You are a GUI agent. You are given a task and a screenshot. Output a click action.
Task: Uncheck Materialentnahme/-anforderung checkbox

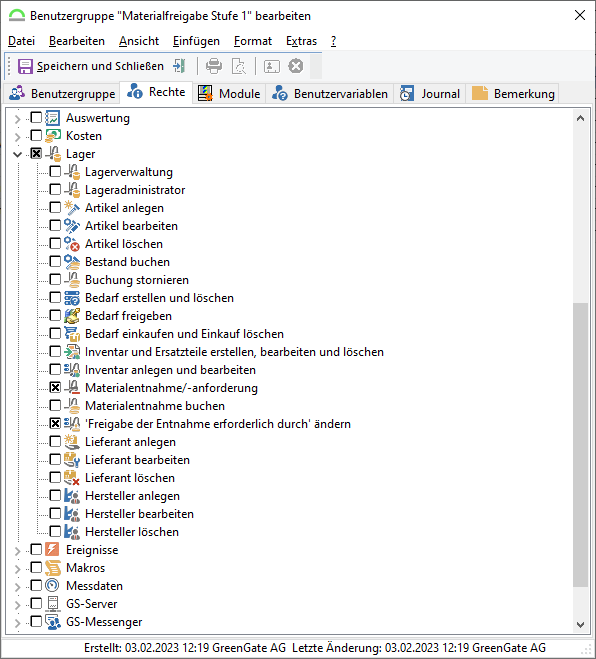pos(55,387)
